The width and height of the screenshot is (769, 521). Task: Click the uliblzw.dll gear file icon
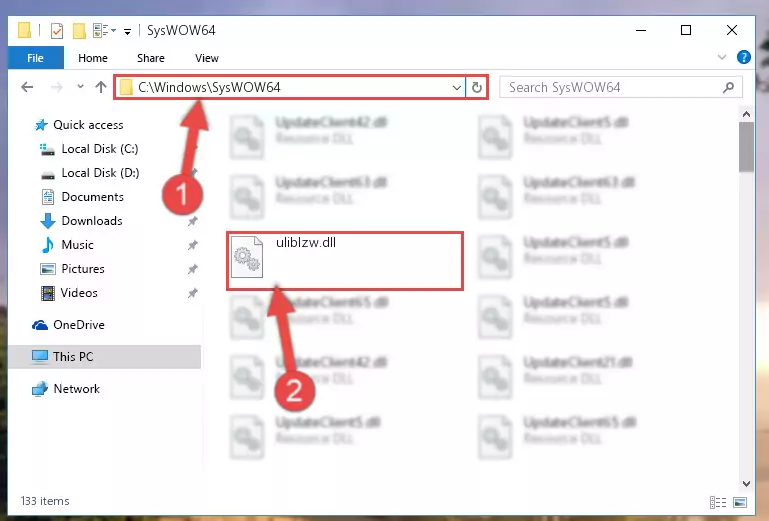pos(247,257)
